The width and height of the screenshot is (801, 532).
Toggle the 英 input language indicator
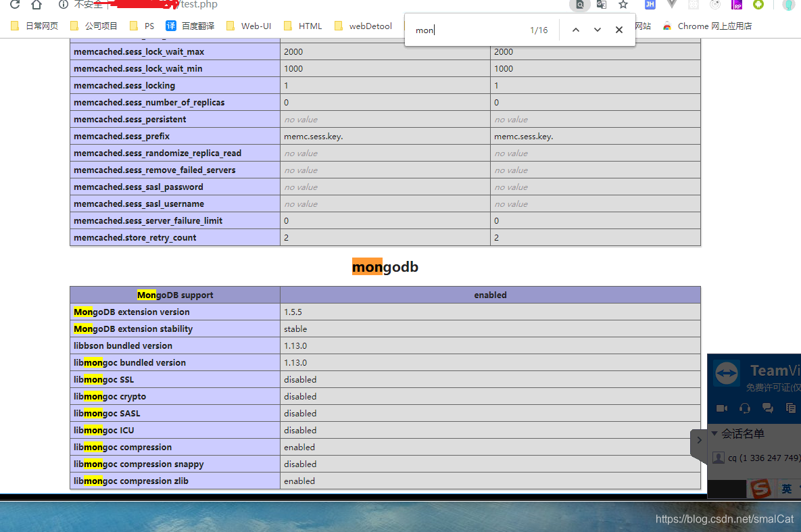pos(787,489)
